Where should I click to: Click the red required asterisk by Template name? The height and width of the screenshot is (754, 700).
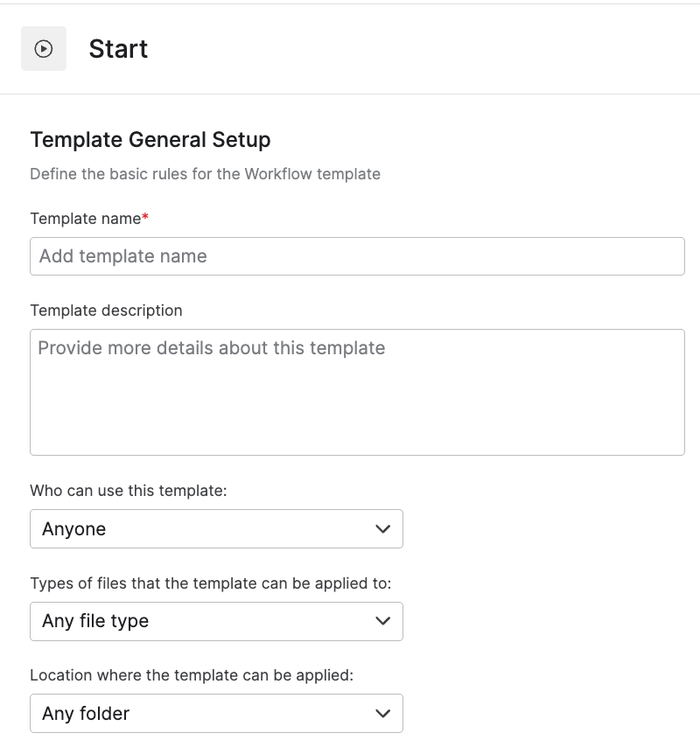tap(145, 217)
